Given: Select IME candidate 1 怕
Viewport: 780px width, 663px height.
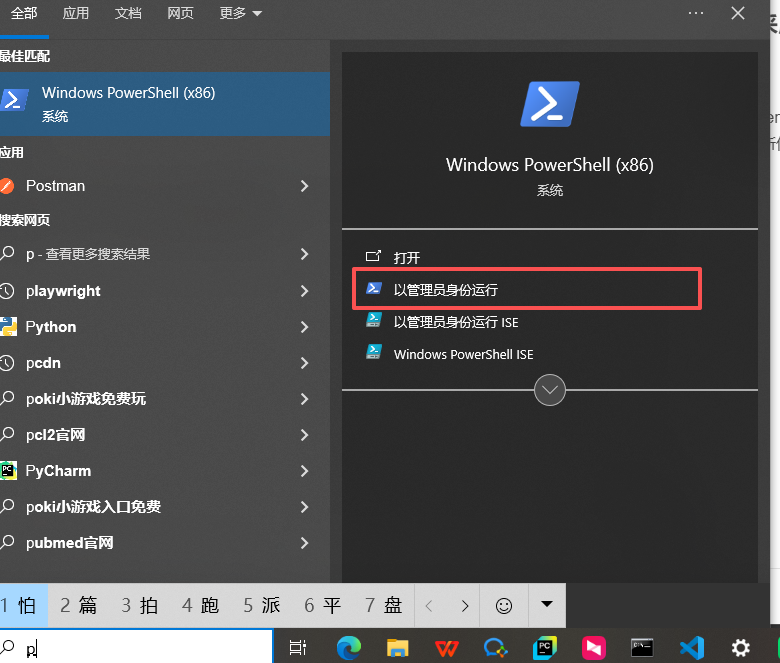Looking at the screenshot, I should tap(23, 605).
